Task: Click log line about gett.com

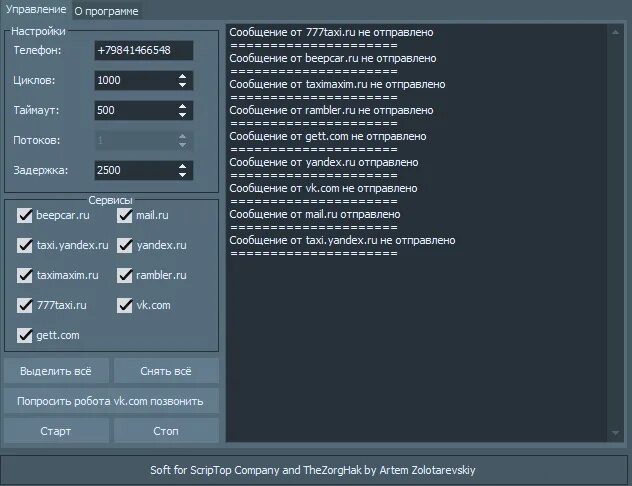Action: (328, 136)
